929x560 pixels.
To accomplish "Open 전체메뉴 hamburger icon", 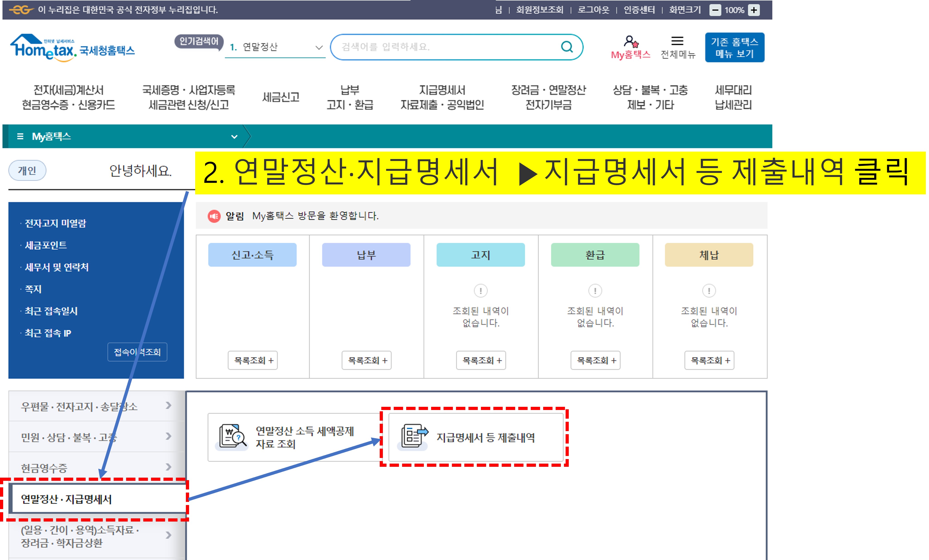I will (x=677, y=41).
